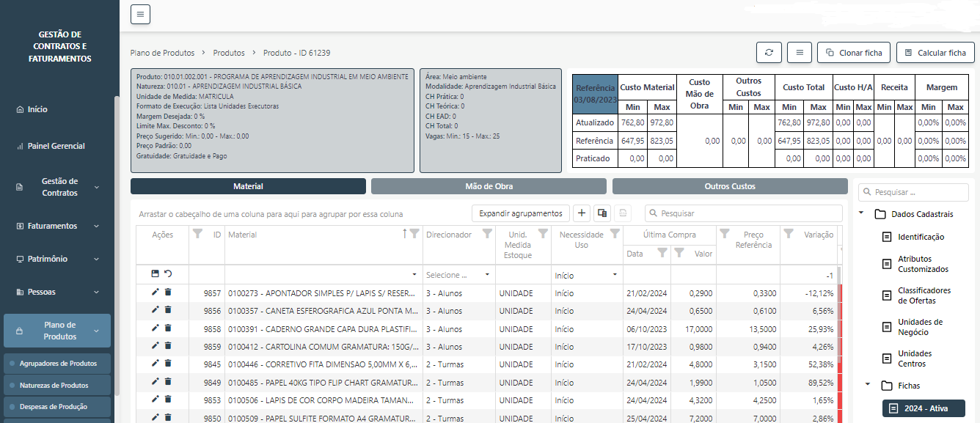Edit material 9857 with pencil icon
The image size is (980, 423).
tap(155, 293)
